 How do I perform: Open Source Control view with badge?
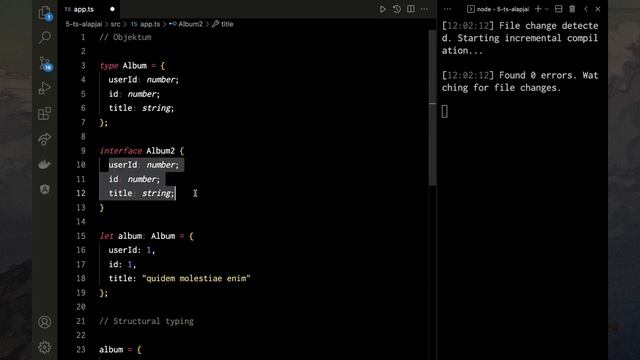(x=45, y=64)
